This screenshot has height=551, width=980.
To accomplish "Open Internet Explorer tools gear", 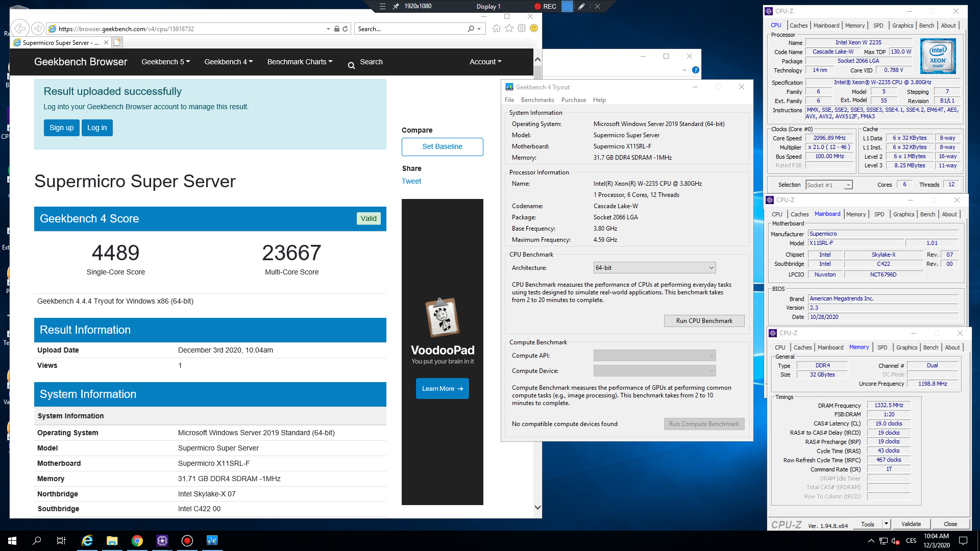I will pos(522,29).
